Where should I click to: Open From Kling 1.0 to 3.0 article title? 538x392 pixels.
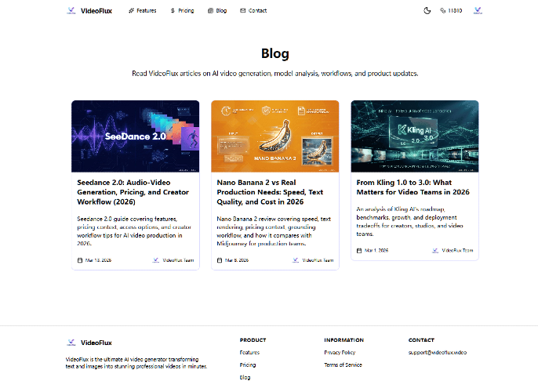click(413, 187)
